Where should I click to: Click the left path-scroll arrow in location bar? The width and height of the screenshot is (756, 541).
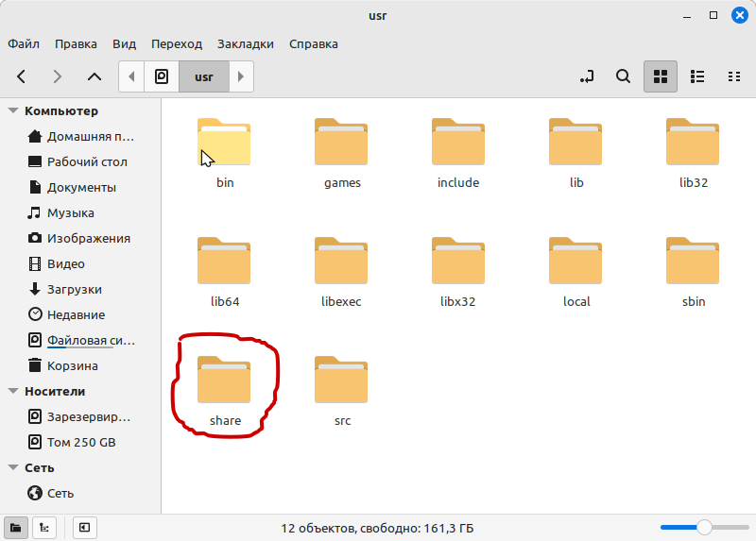(131, 76)
